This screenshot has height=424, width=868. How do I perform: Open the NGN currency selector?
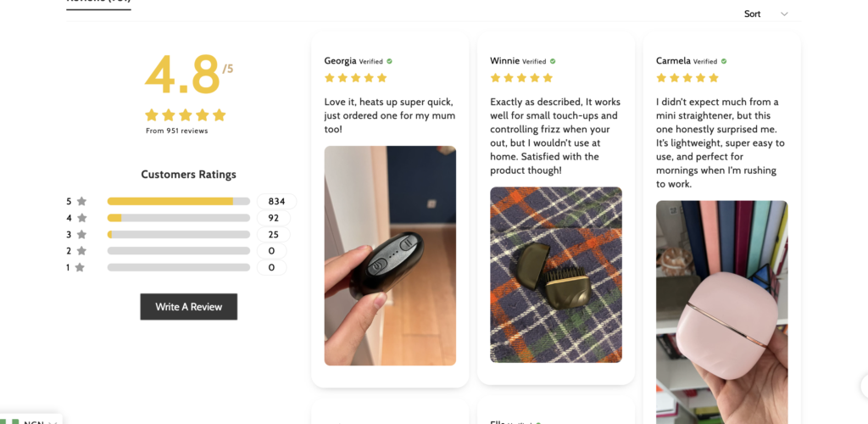point(31,421)
